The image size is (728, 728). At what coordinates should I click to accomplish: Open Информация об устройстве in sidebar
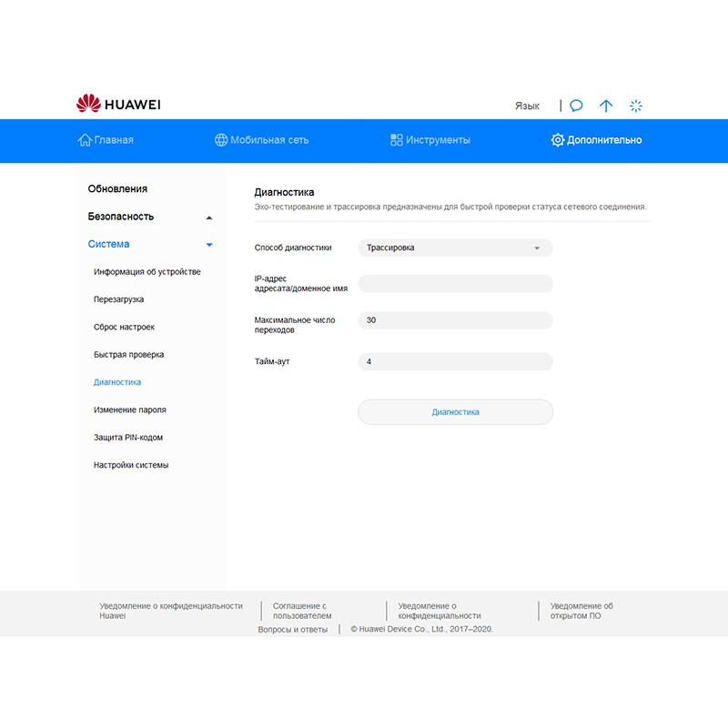point(147,272)
